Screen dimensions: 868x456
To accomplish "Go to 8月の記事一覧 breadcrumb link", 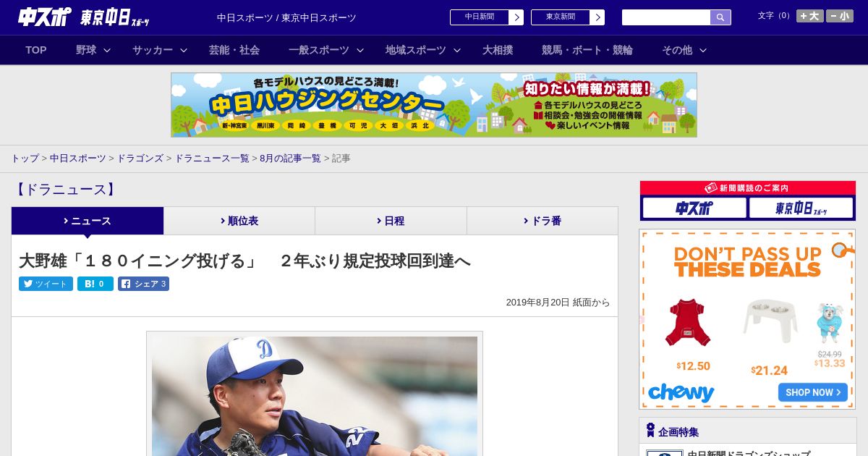I will 290,158.
